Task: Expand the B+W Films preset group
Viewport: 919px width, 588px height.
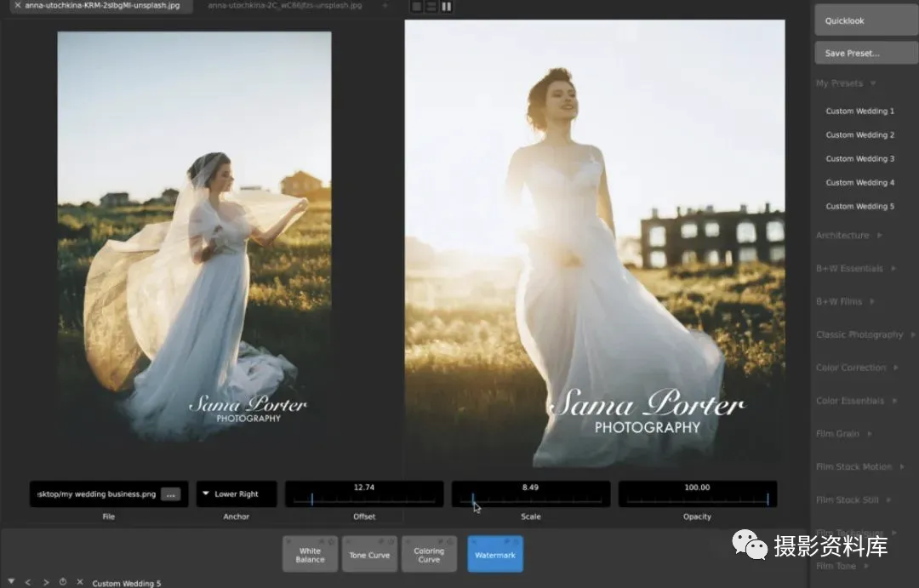Action: coord(845,301)
